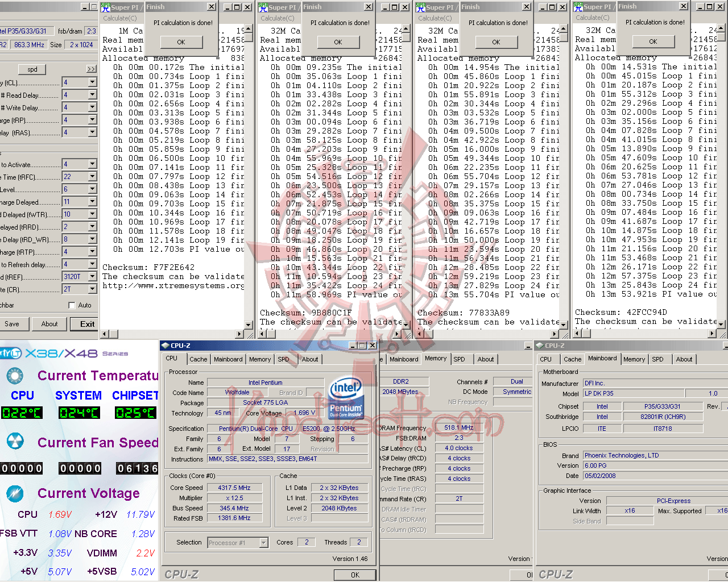Click the Rated FSB value 1381.6 MHz
Screen dimensions: 728x582
point(234,518)
